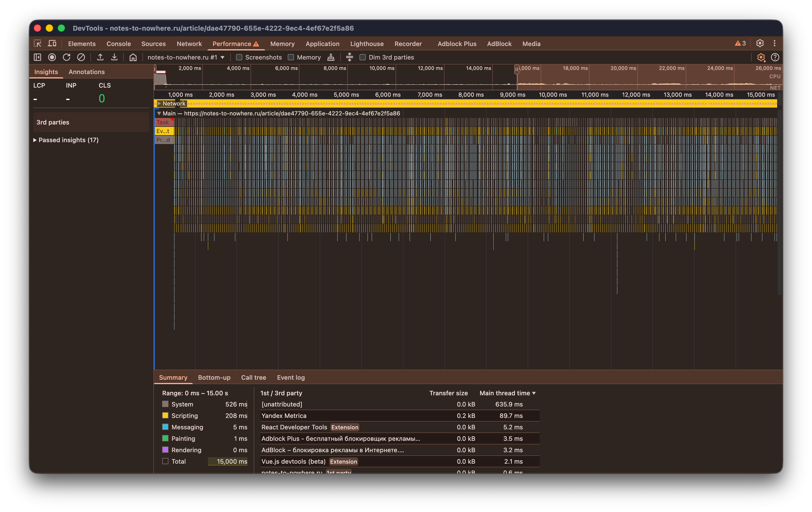812x512 pixels.
Task: Clear the performance recording
Action: [x=81, y=57]
